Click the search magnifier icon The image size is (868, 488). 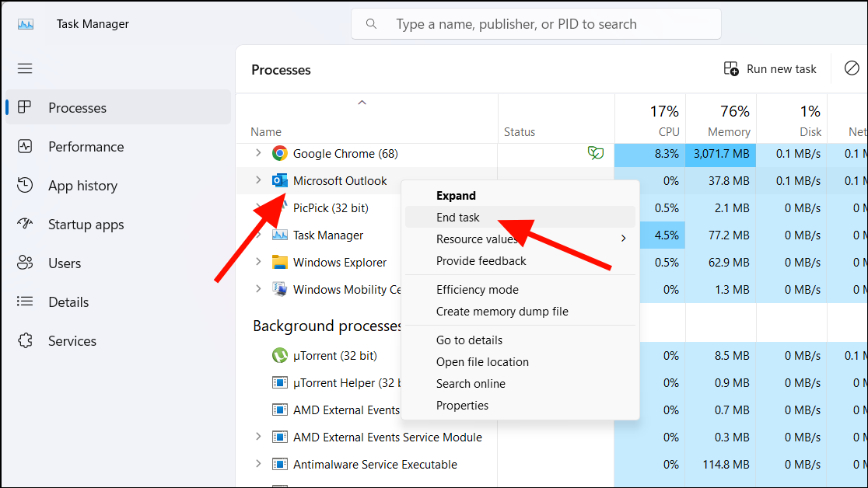(372, 24)
